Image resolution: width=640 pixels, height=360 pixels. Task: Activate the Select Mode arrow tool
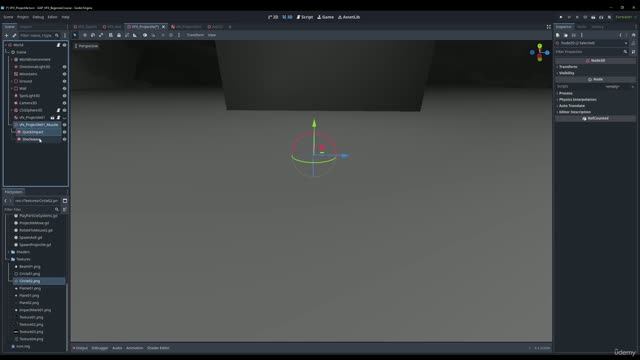tap(75, 35)
